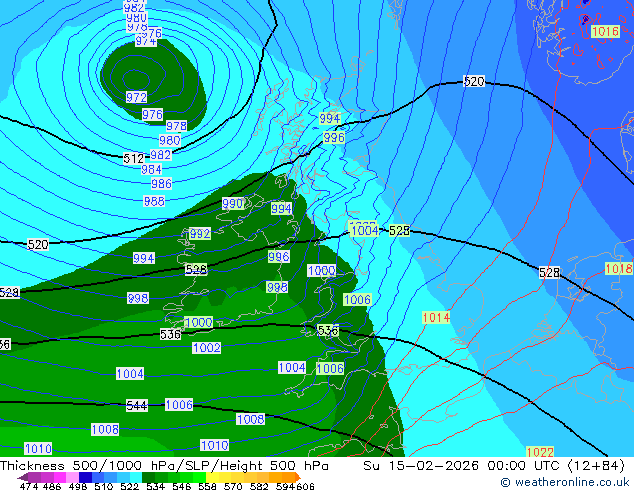The height and width of the screenshot is (490, 634).
Task: Select the red 1022 pressure label
Action: click(540, 452)
